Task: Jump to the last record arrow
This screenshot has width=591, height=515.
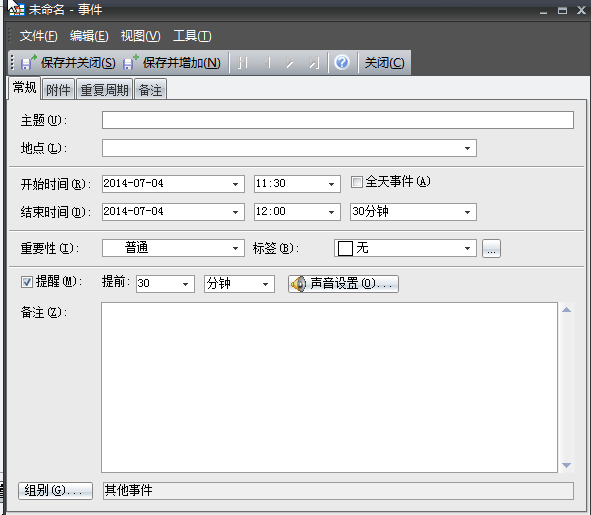Action: click(314, 63)
